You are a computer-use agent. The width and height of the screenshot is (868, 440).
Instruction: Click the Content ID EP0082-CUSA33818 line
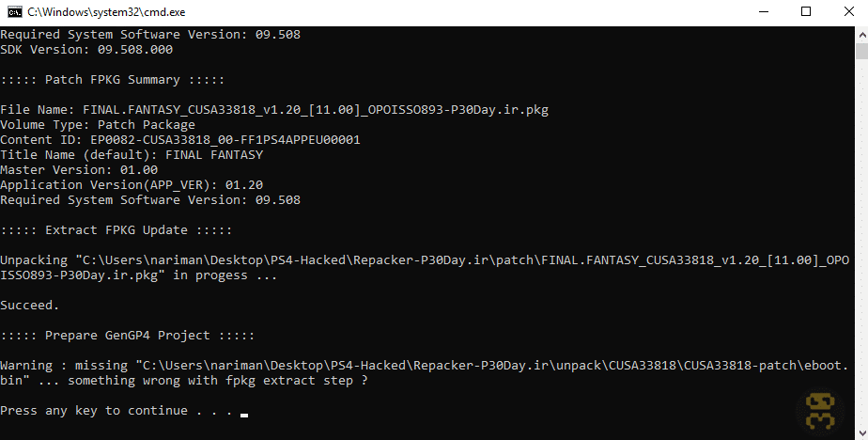(180, 140)
